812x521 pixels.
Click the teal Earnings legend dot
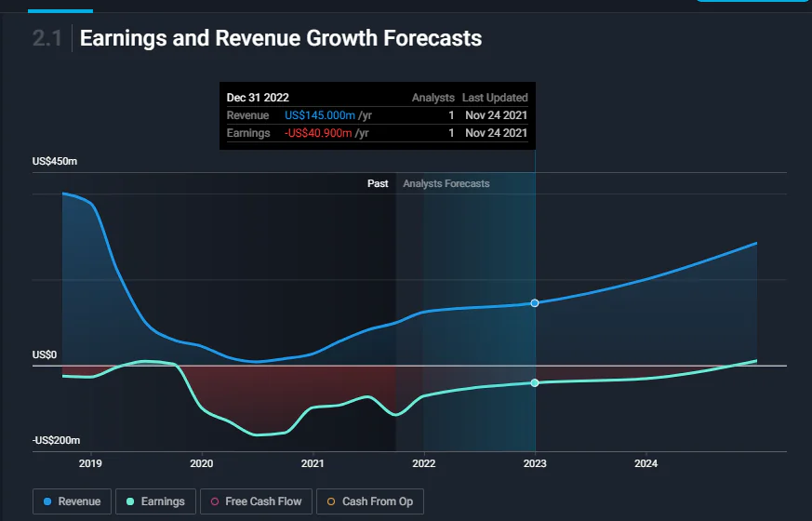coord(130,501)
